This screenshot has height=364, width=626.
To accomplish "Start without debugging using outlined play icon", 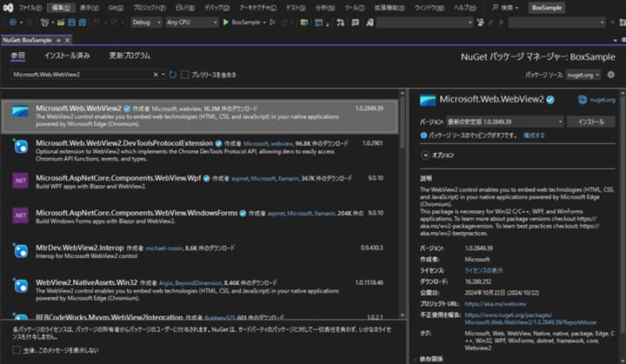I will [x=273, y=23].
